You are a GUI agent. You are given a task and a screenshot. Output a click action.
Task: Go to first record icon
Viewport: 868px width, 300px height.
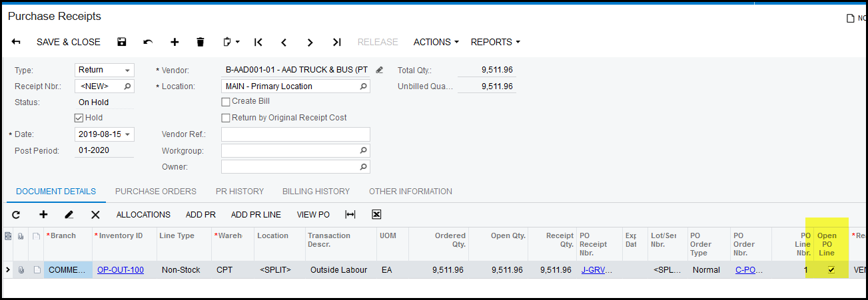pos(258,42)
